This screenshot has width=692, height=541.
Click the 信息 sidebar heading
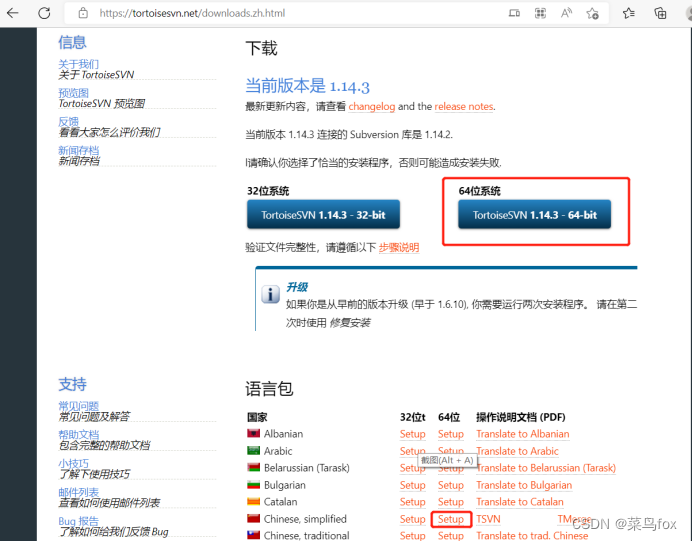click(72, 42)
